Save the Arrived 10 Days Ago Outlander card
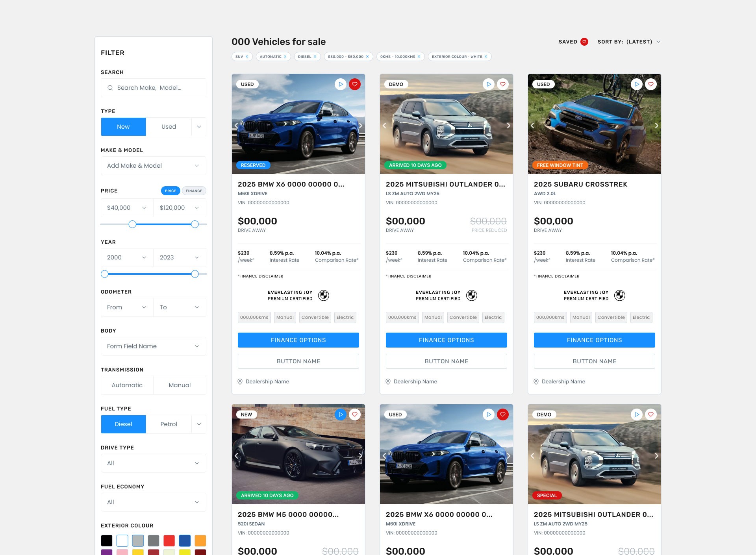Screen dimensions: 756x555 point(503,84)
